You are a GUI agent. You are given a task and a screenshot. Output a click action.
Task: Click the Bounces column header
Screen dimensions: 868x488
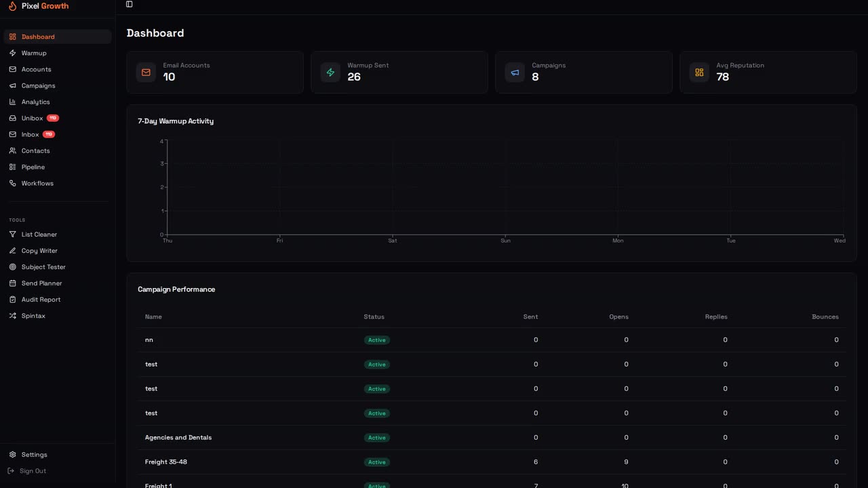(825, 317)
